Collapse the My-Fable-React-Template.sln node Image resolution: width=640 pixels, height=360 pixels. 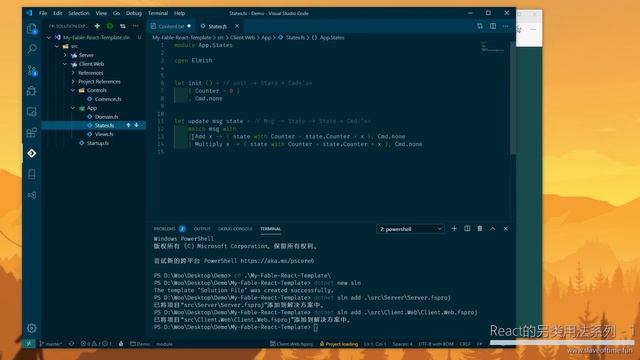(49, 37)
